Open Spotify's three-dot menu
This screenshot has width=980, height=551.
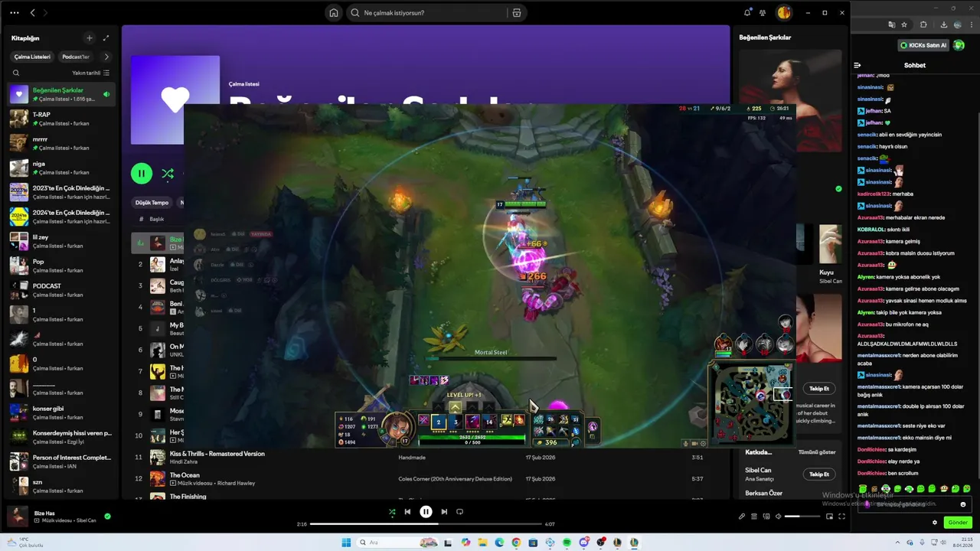pyautogui.click(x=14, y=12)
